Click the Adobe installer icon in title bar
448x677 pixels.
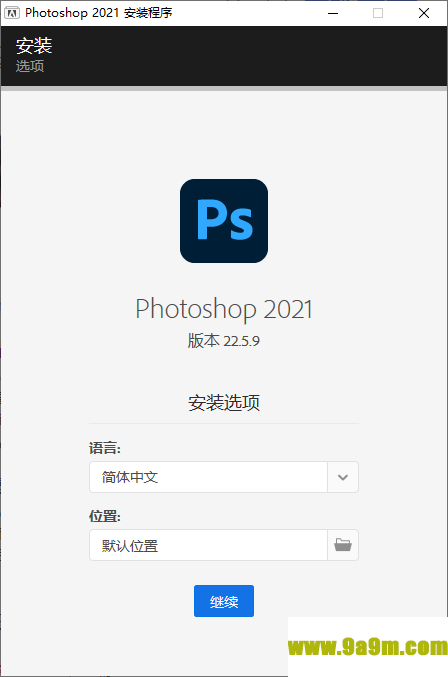pyautogui.click(x=12, y=13)
